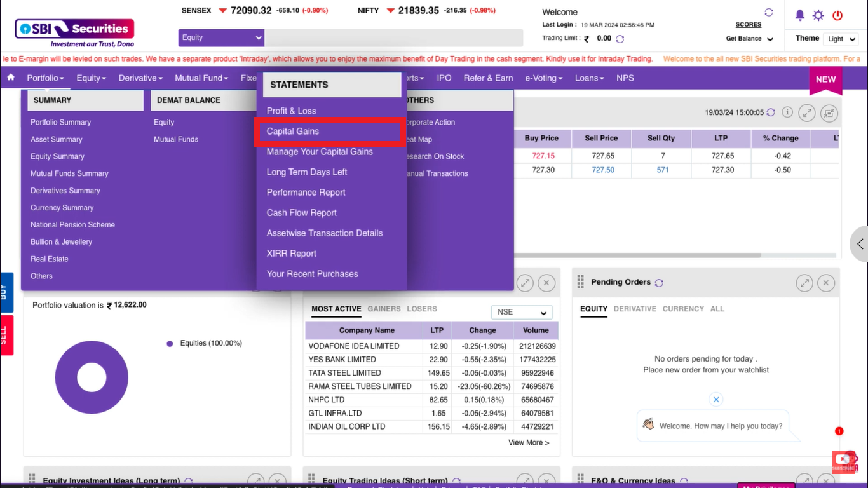Click watchlist horizontal scrollbar
Image resolution: width=868 pixels, height=488 pixels.
637,255
